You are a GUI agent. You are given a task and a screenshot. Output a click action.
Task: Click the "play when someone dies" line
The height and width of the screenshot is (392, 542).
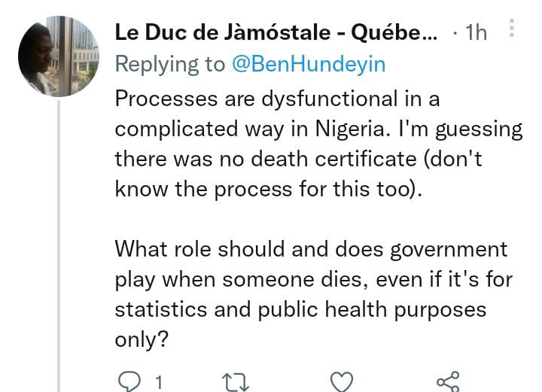313,279
